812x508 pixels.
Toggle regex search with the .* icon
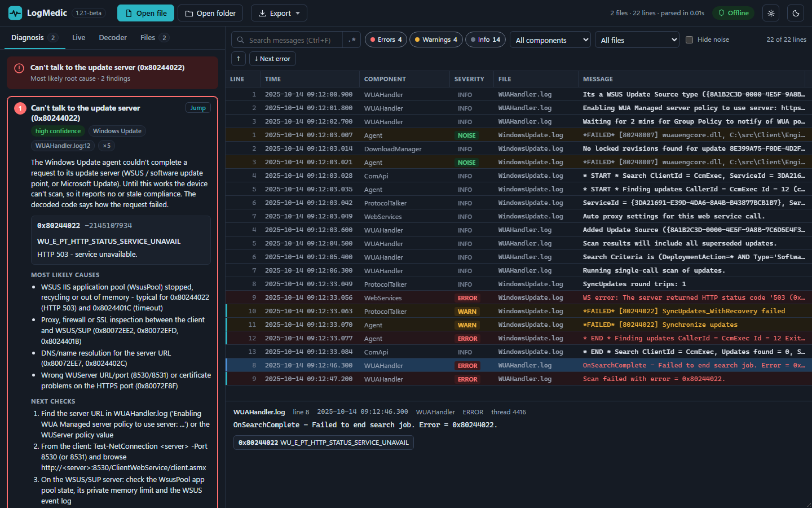[352, 40]
